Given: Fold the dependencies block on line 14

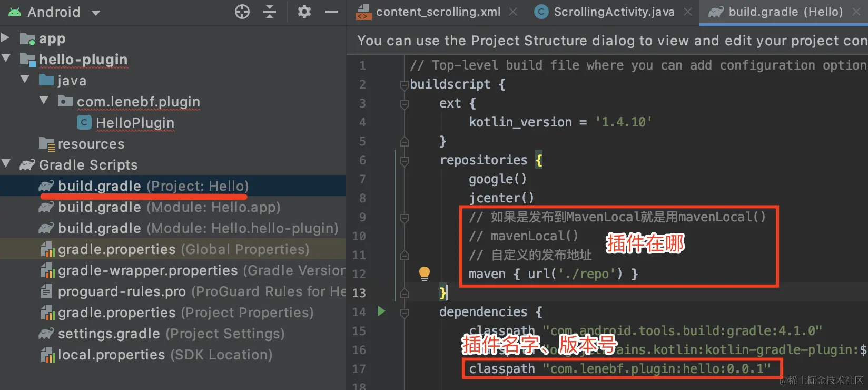Looking at the screenshot, I should tap(405, 313).
